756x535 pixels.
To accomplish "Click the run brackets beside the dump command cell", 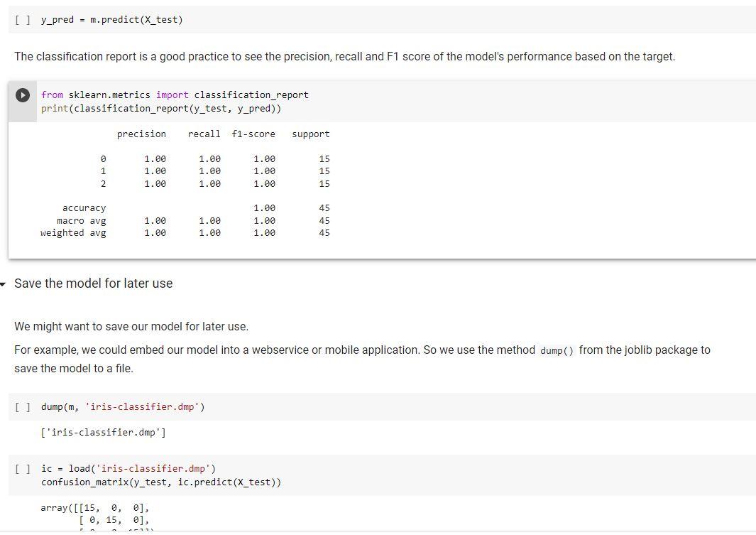I will click(21, 406).
